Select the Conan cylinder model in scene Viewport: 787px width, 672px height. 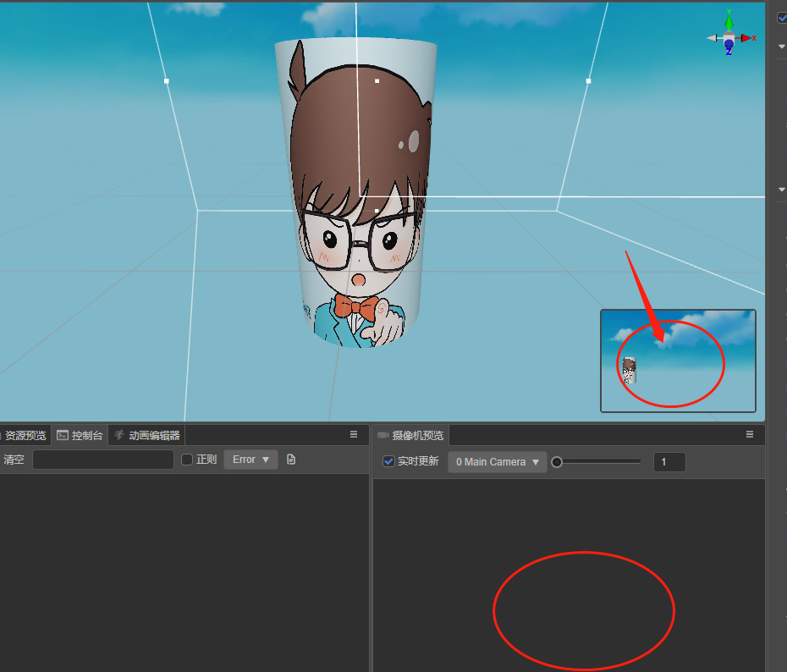(357, 193)
